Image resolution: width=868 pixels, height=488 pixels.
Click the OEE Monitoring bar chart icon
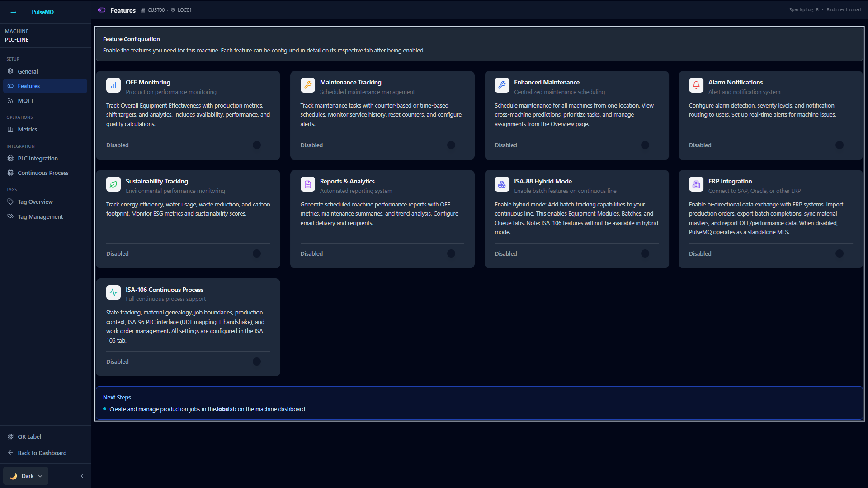pos(113,85)
